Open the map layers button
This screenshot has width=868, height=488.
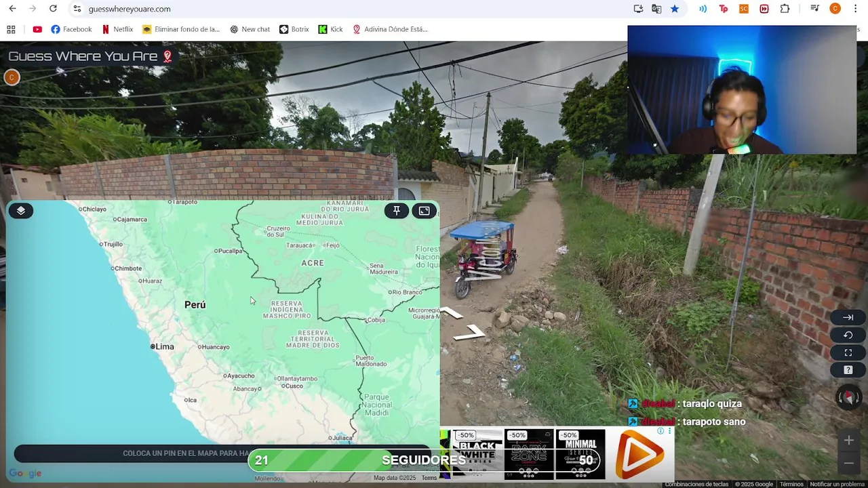click(x=21, y=211)
